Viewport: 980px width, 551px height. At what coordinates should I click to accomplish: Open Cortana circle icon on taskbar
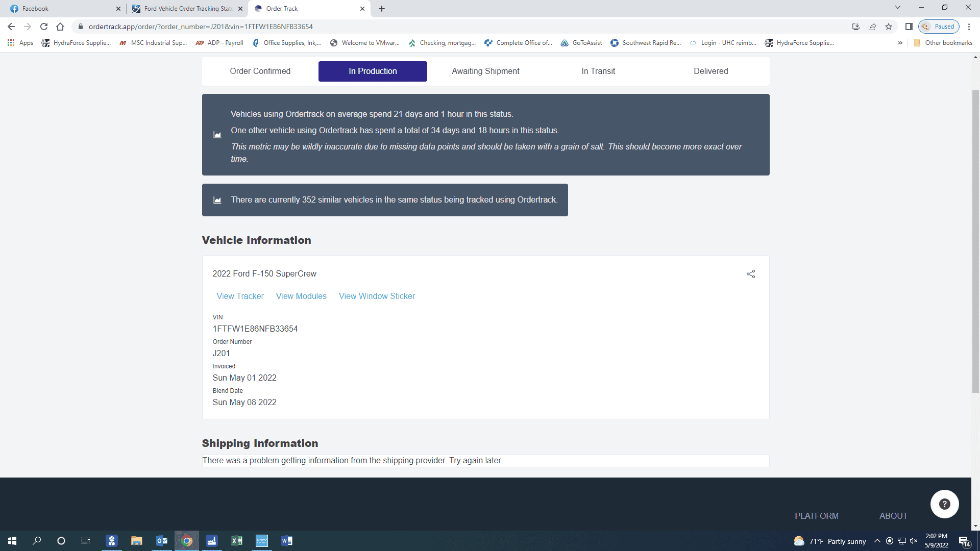tap(61, 541)
